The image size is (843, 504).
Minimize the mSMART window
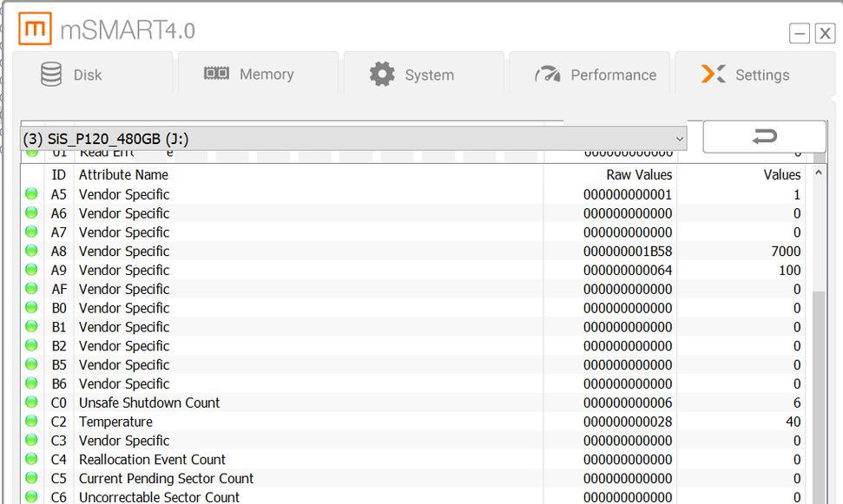click(800, 33)
